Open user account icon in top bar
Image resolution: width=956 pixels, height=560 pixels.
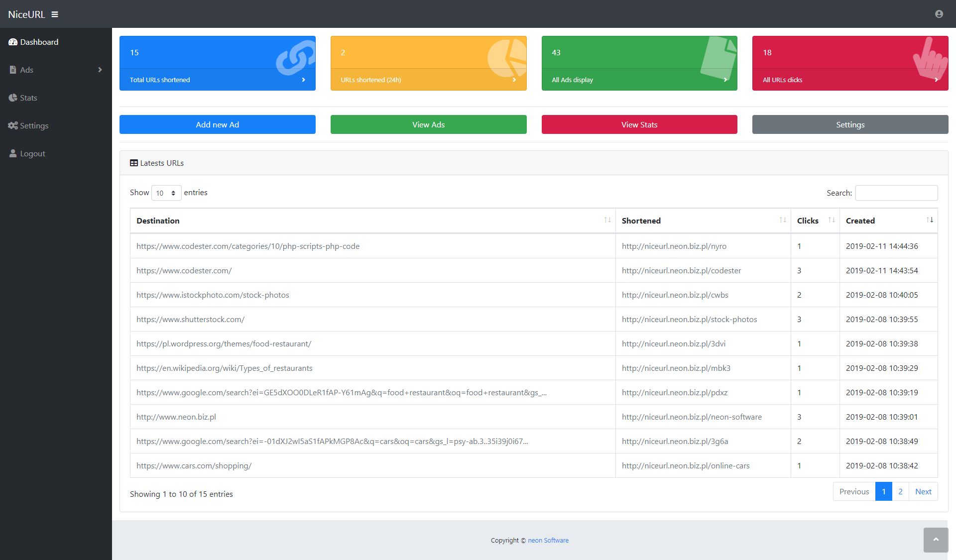(x=939, y=14)
